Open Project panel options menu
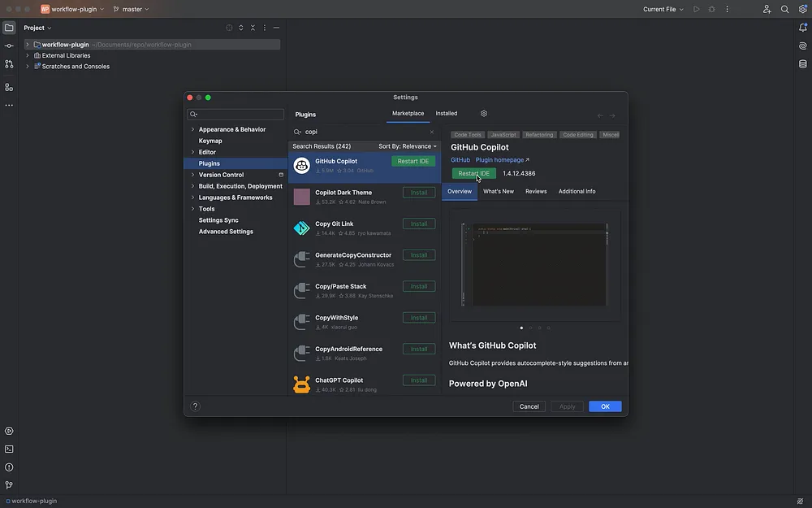The height and width of the screenshot is (508, 812). (265, 28)
